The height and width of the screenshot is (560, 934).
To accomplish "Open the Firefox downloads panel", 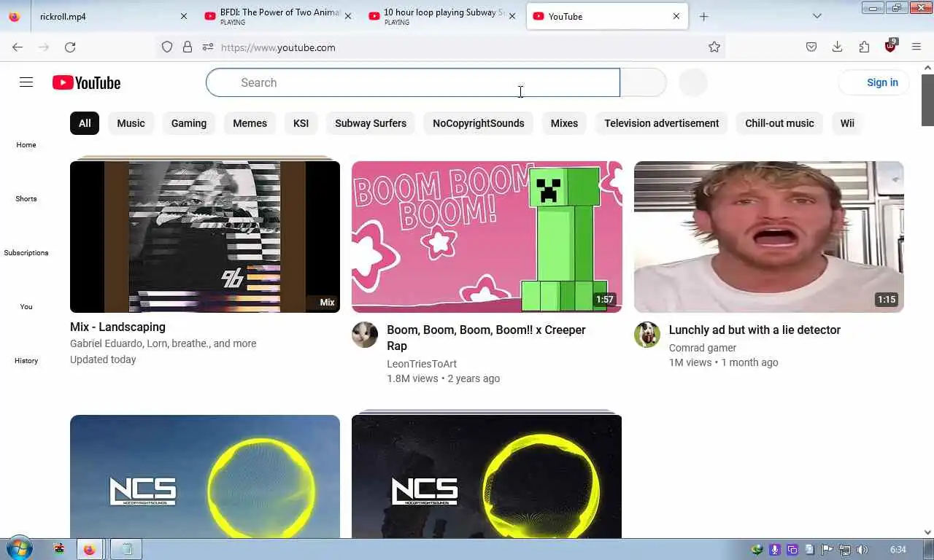I will pyautogui.click(x=838, y=47).
